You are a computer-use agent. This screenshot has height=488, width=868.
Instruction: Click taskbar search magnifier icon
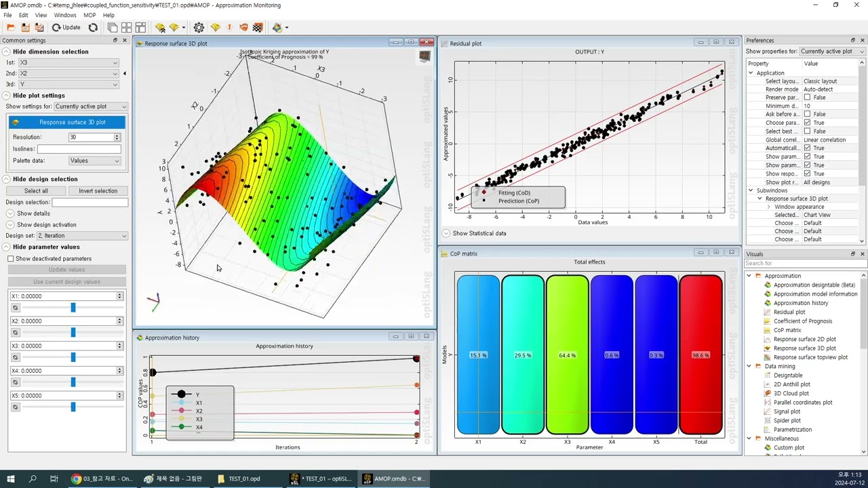pyautogui.click(x=33, y=479)
